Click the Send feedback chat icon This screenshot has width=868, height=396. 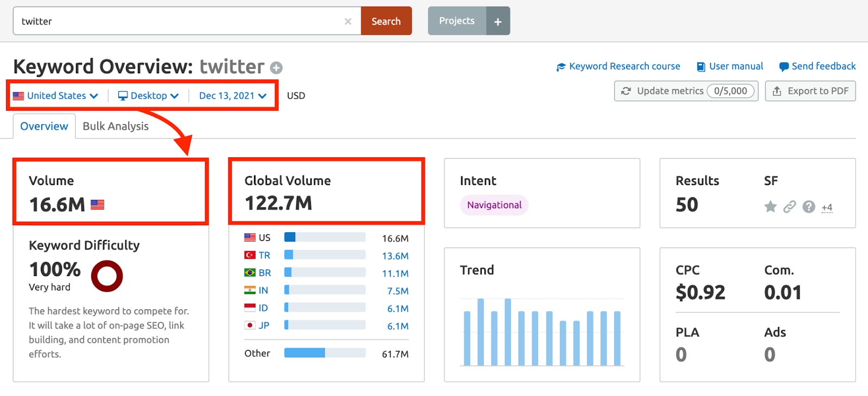point(784,67)
